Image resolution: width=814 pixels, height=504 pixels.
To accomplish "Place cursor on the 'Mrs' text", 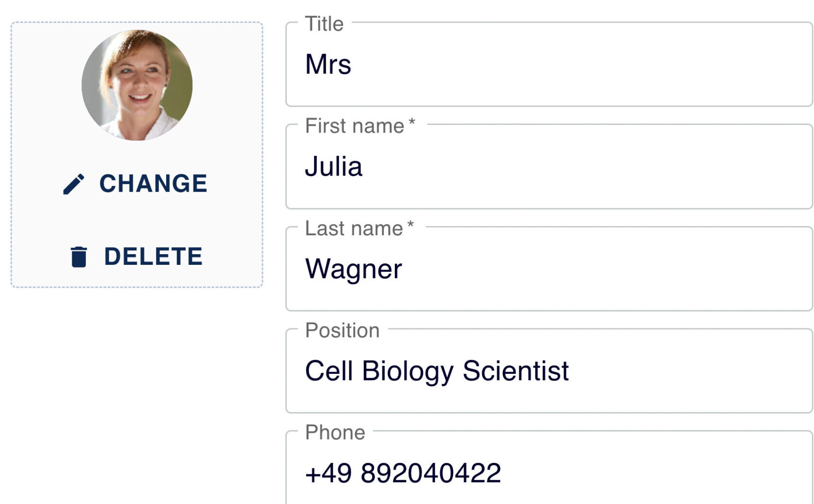I will [328, 64].
